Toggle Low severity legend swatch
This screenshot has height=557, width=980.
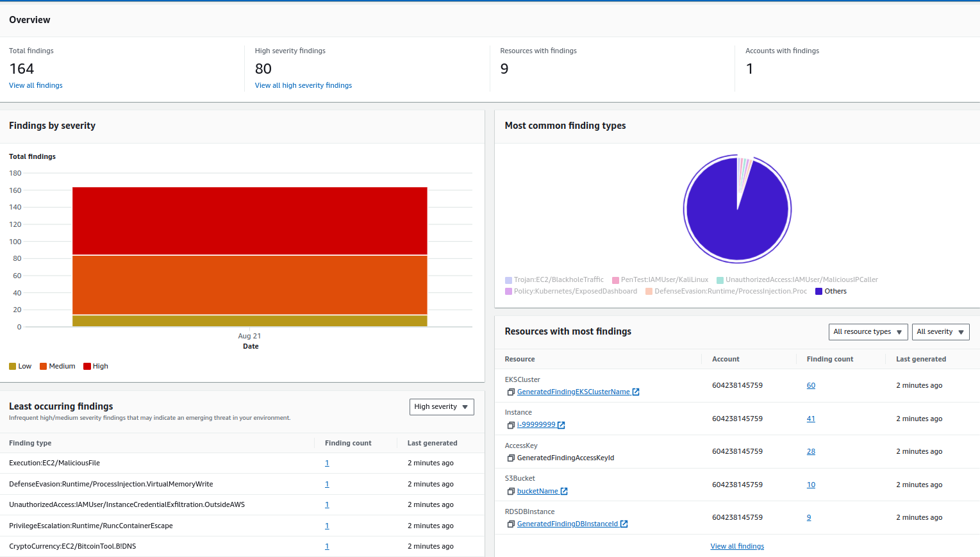[x=12, y=367]
